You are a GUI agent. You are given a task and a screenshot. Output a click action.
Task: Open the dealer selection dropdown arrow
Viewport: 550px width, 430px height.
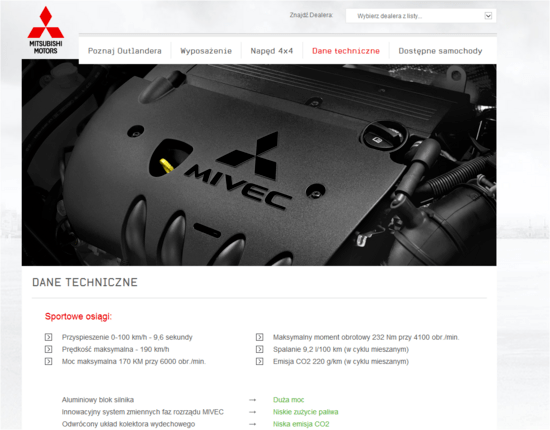point(488,16)
